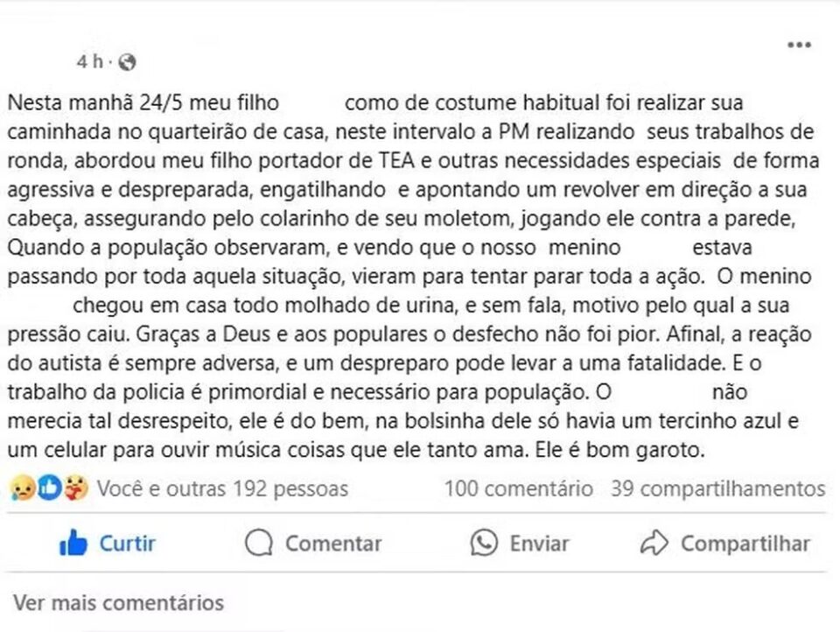Click the Comentar button

(313, 544)
